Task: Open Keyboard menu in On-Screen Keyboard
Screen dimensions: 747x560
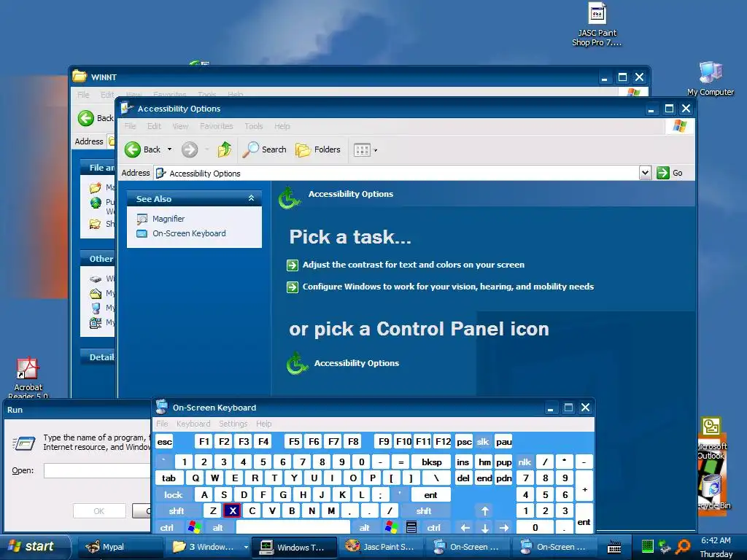Action: tap(193, 424)
